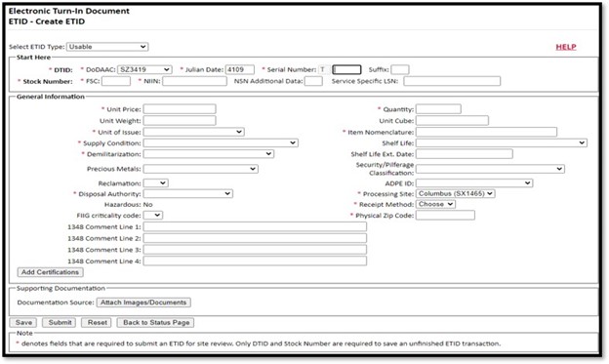Select the Item Nomenclature input box
Screen dimensions: 609x364
[x=486, y=132]
